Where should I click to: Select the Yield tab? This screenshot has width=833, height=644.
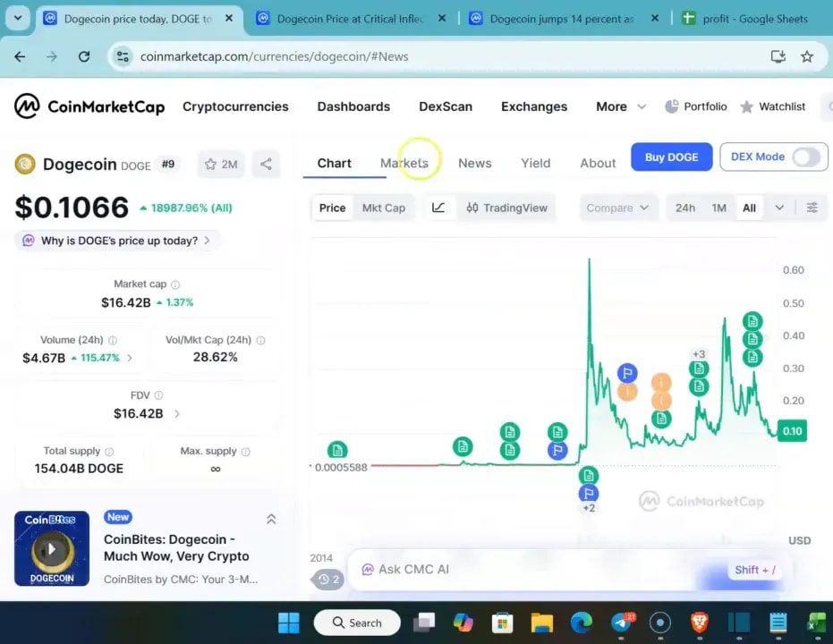[535, 163]
